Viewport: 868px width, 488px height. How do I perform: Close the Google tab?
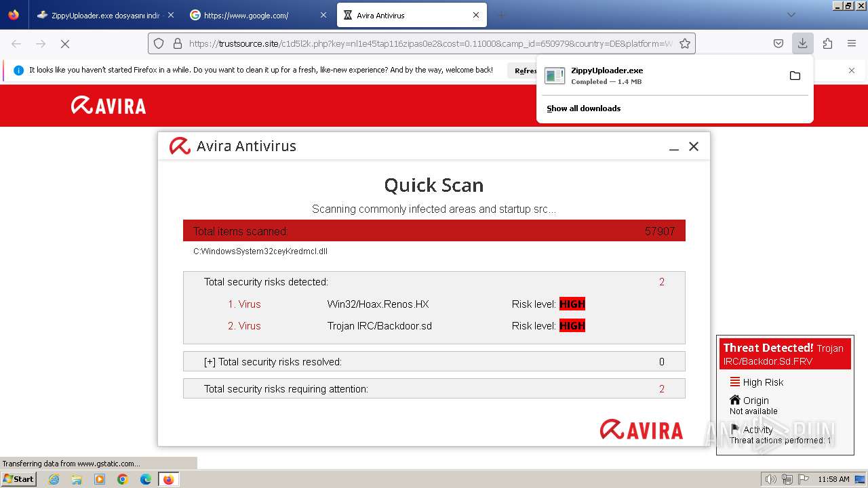click(x=323, y=15)
